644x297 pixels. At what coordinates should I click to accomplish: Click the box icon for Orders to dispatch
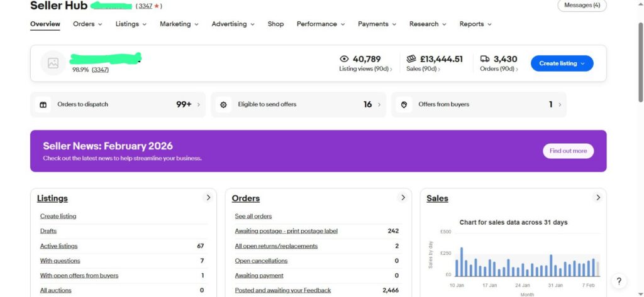(43, 105)
